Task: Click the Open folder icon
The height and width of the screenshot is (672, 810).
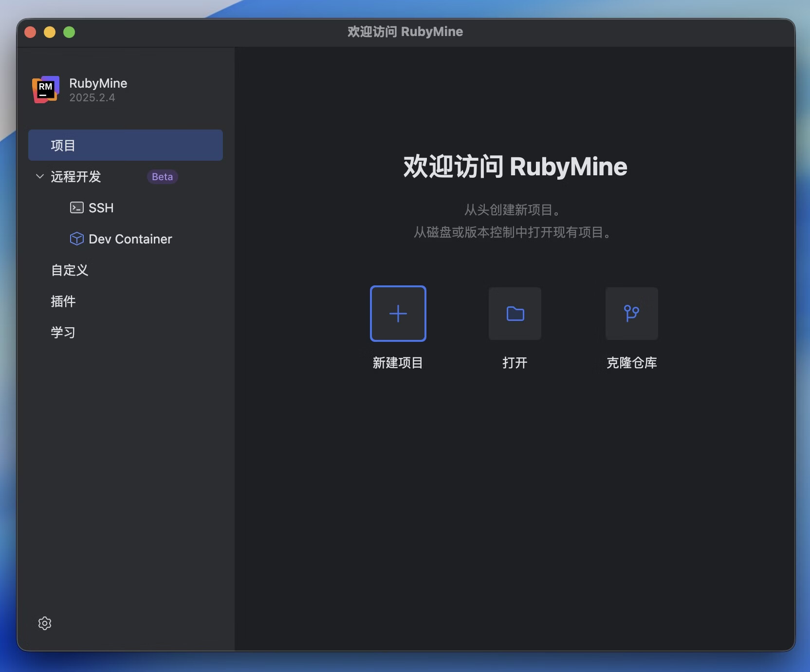Action: coord(515,314)
